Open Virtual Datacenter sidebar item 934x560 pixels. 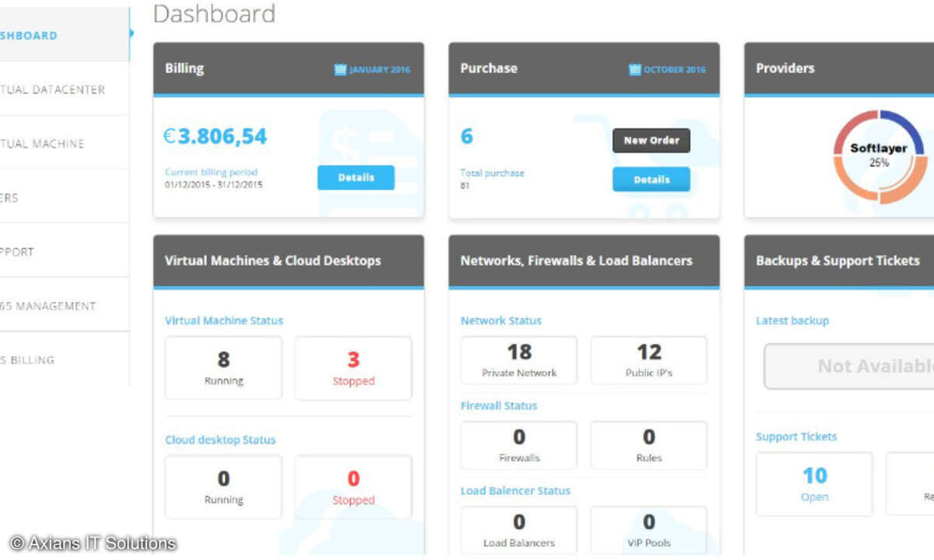point(65,89)
